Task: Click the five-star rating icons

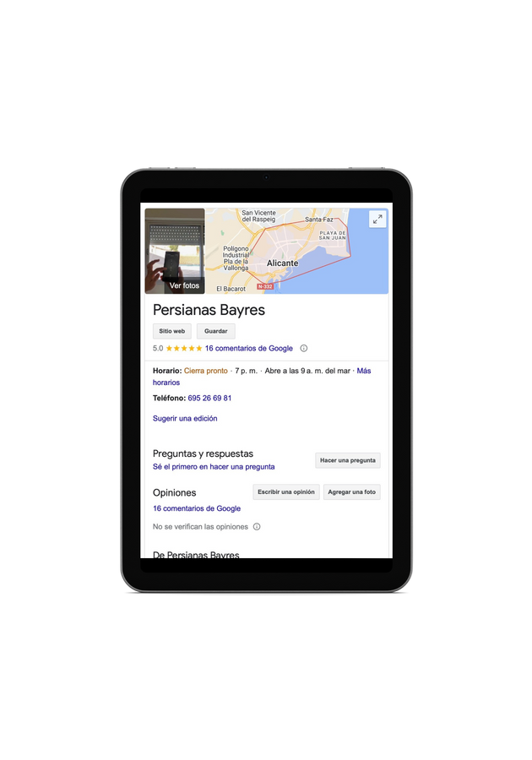Action: 184,348
